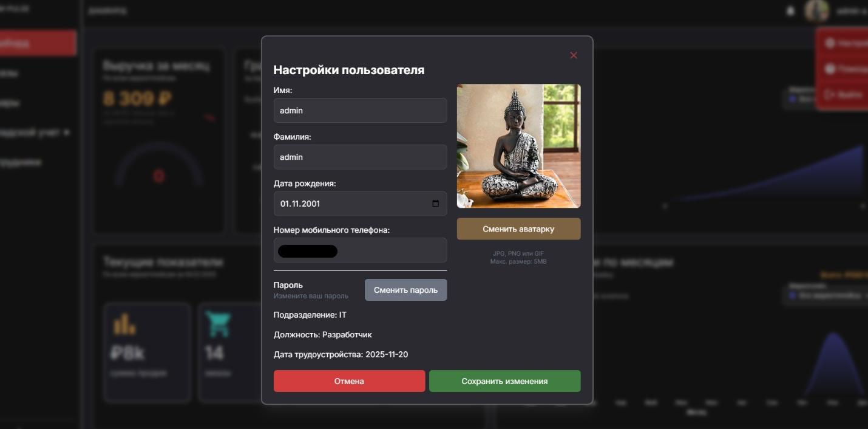Click the green Сохранить изменения button

(x=504, y=381)
